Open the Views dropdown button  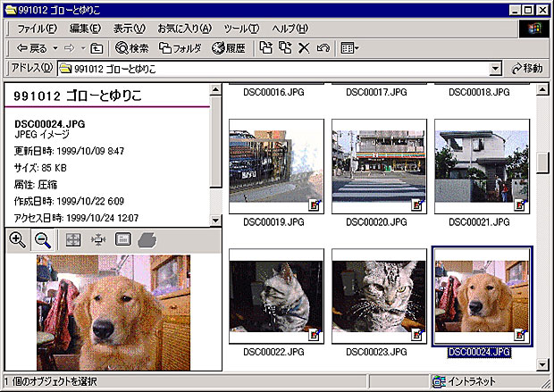coord(349,47)
